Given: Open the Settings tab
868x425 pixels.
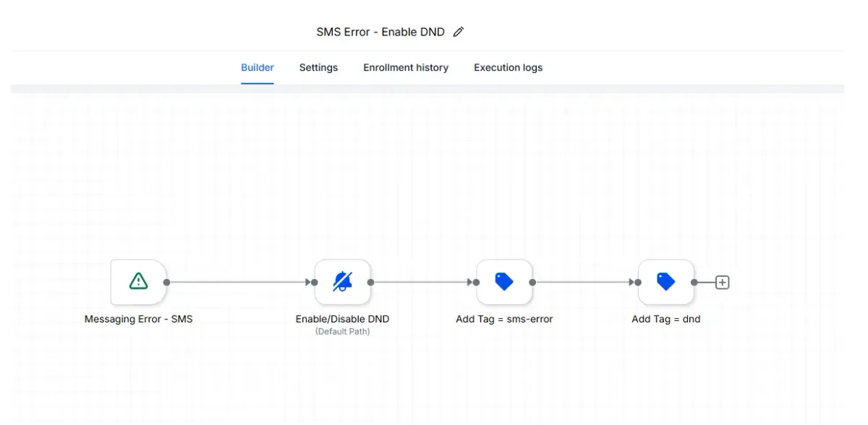Looking at the screenshot, I should [x=318, y=67].
